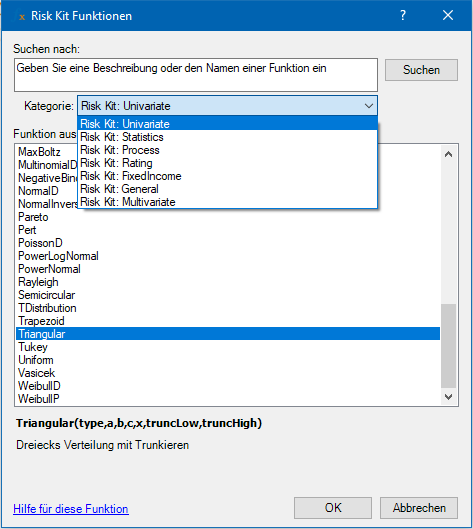
Task: Close the Risk Kit Funktionen dialog
Action: [x=448, y=15]
